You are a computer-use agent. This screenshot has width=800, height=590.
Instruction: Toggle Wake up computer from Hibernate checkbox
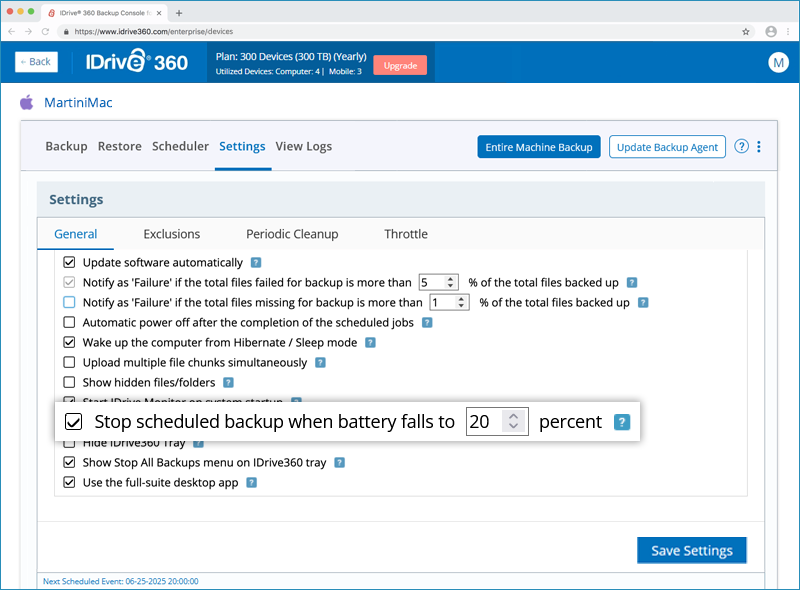point(69,342)
